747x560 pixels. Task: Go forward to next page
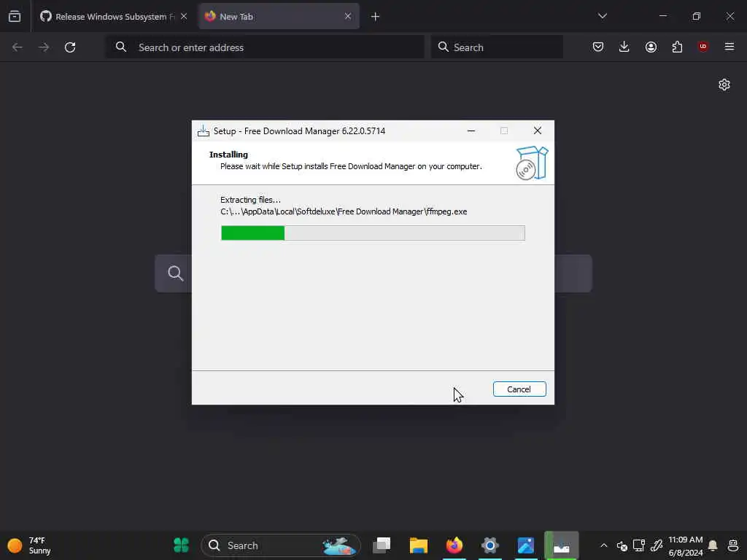click(44, 47)
